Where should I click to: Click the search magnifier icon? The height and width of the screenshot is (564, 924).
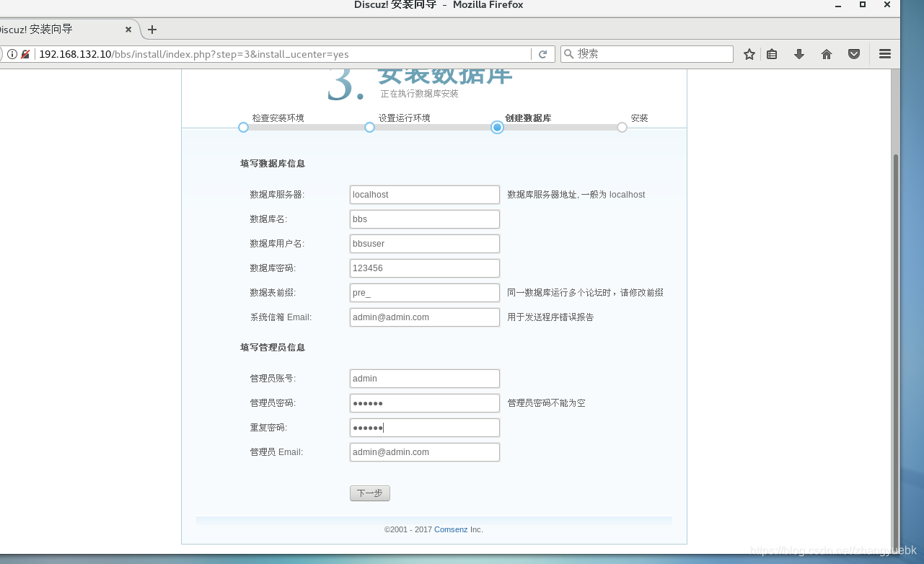click(568, 54)
